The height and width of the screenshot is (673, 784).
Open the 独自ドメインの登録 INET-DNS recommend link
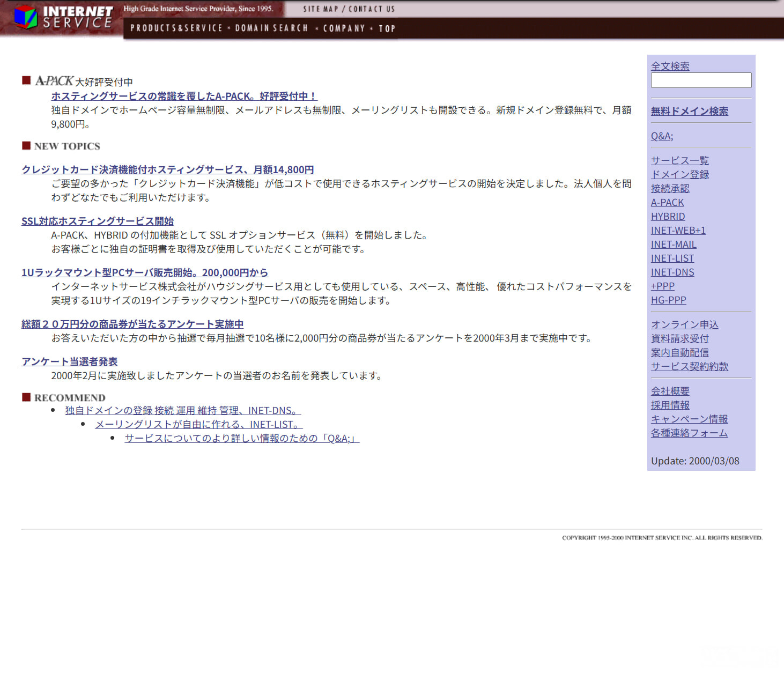click(183, 410)
